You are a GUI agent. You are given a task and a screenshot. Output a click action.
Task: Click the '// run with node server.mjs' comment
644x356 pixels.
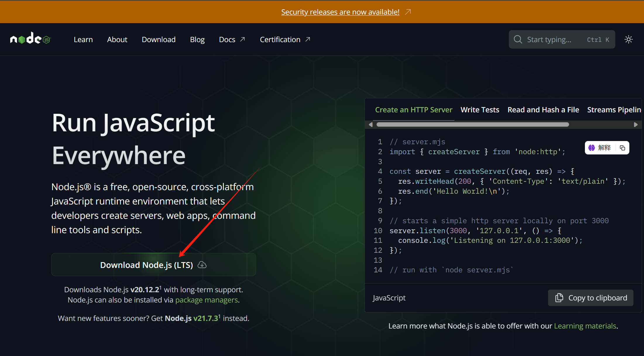point(451,270)
